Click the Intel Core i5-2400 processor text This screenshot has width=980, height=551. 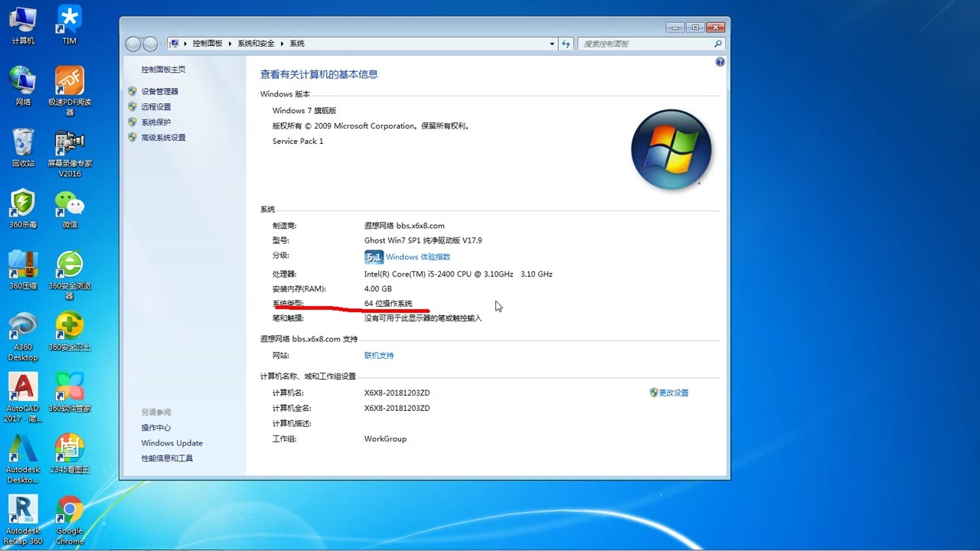[459, 274]
